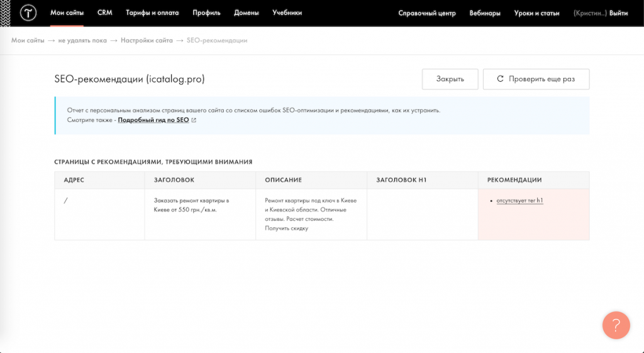Open the Мои сайты tab
Viewport: 644px width, 353px height.
pos(67,13)
